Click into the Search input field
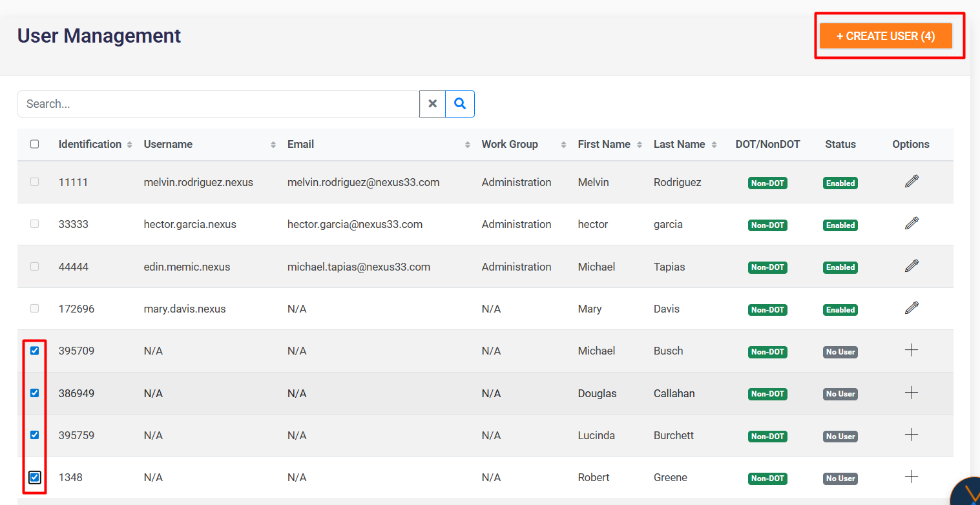Screen dimensions: 980x505 pyautogui.click(x=218, y=104)
